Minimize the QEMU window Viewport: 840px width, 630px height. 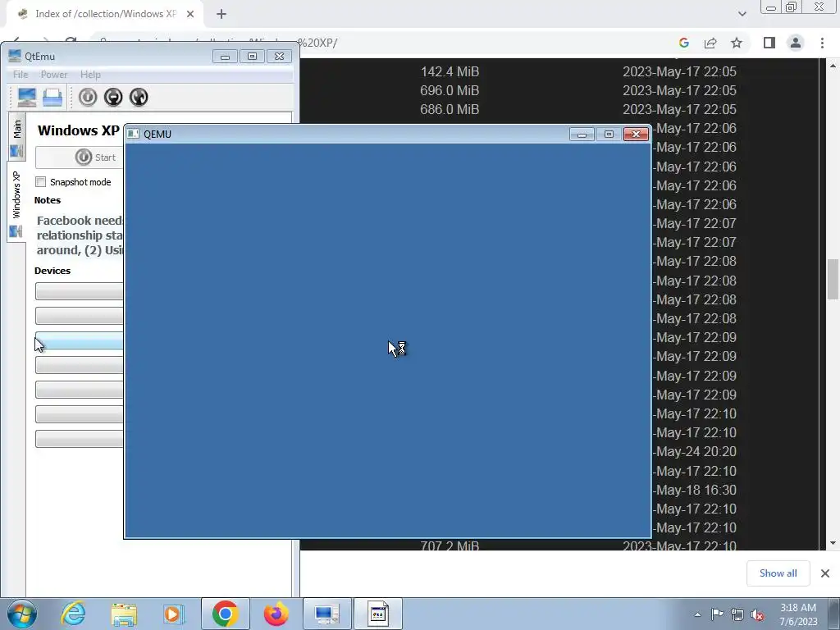(582, 134)
